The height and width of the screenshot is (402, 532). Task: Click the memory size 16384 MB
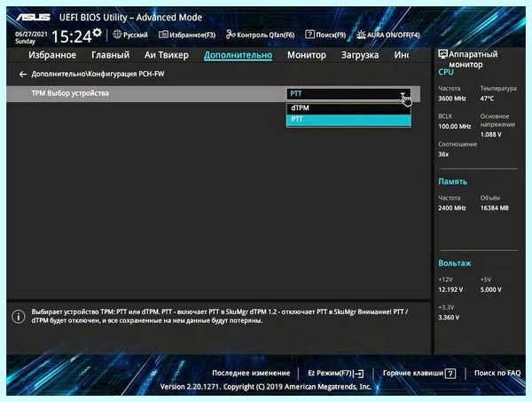coord(495,208)
